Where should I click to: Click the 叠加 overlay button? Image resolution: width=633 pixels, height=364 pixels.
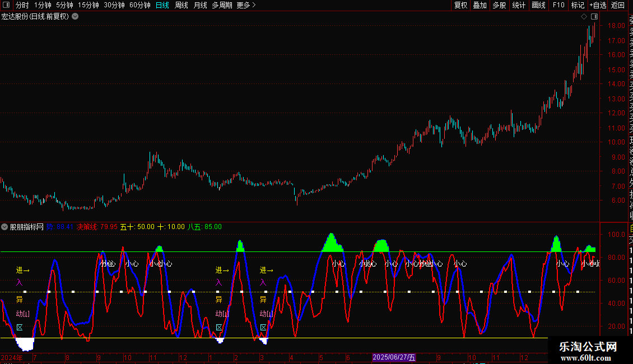coord(480,5)
